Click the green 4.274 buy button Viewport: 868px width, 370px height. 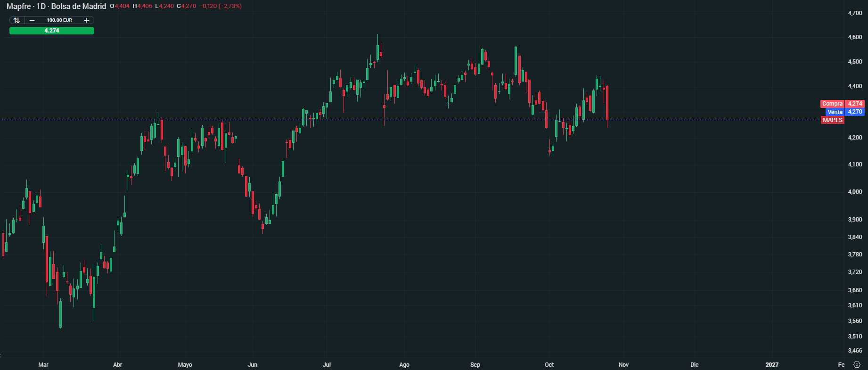point(52,31)
